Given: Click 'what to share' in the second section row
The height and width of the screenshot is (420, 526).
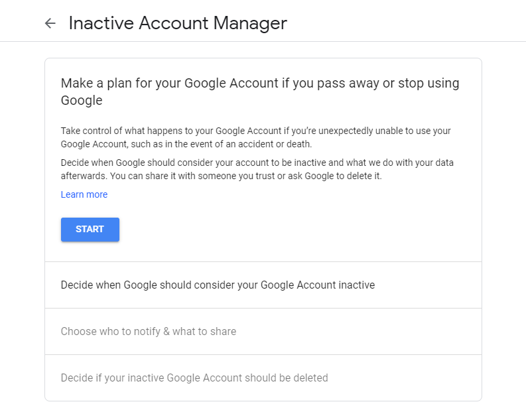Looking at the screenshot, I should coord(204,332).
